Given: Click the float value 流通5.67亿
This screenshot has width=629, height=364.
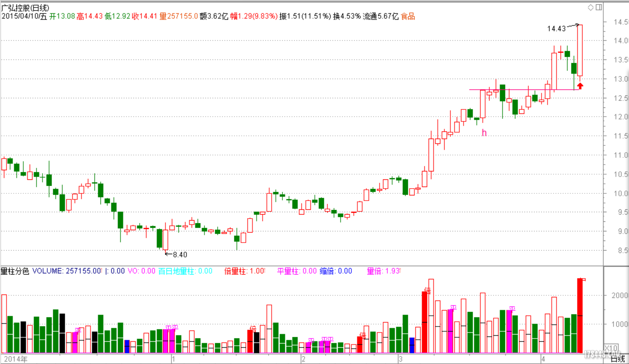Looking at the screenshot, I should (x=381, y=16).
